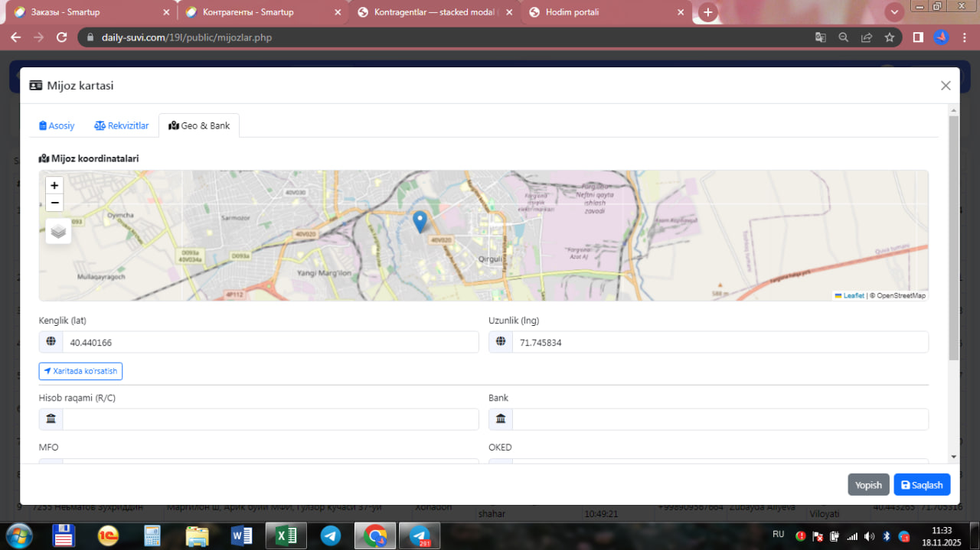Click the Uzunlik (lng) input field

[x=719, y=343]
